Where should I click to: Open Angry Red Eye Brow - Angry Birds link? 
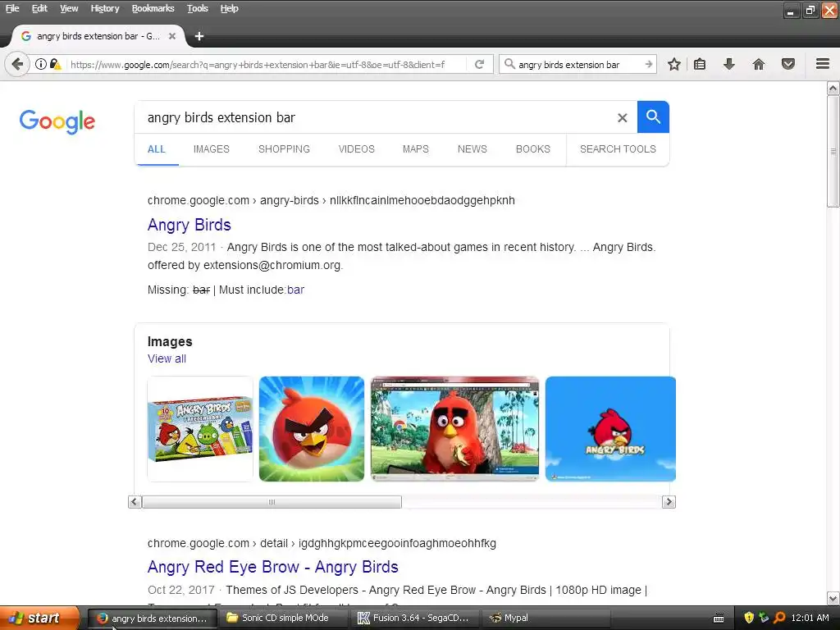point(272,567)
